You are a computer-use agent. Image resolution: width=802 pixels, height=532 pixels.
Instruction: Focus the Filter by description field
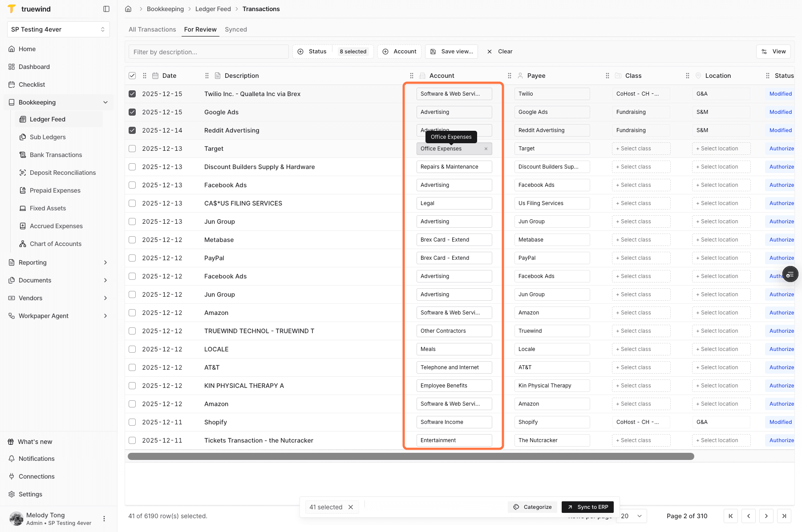(209, 52)
